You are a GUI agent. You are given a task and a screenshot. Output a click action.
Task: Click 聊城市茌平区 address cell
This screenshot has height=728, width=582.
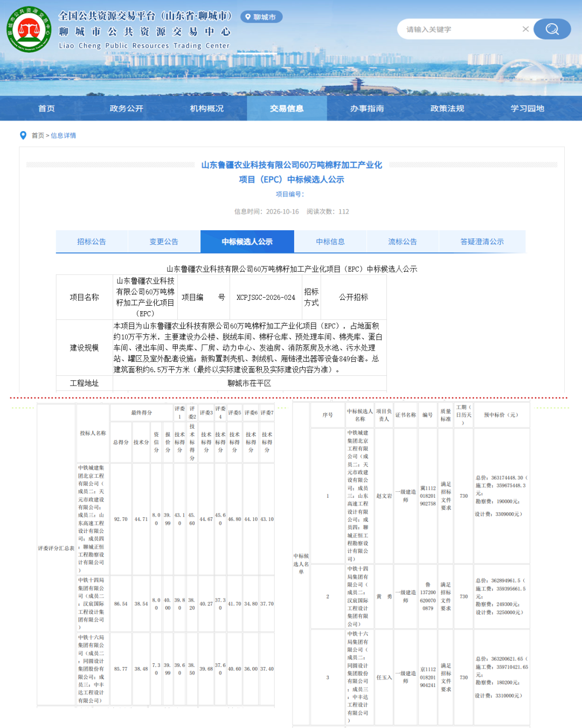coord(250,383)
